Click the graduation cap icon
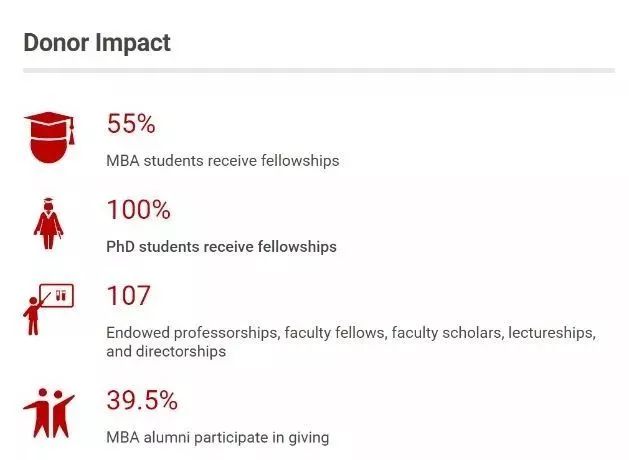629x460 pixels. (50, 137)
